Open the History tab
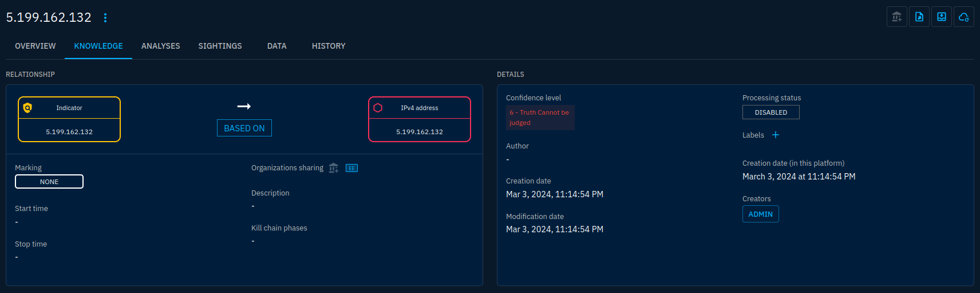Viewport: 980px width, 293px height. click(329, 46)
